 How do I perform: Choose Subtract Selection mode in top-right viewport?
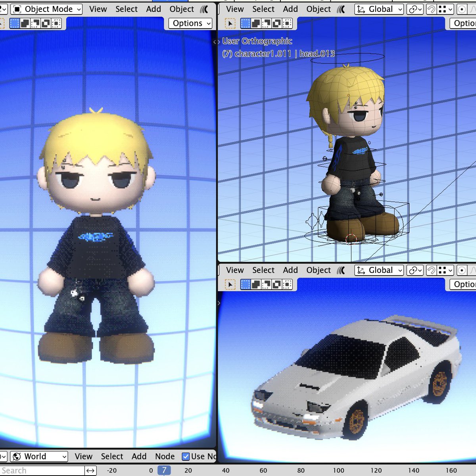click(266, 24)
